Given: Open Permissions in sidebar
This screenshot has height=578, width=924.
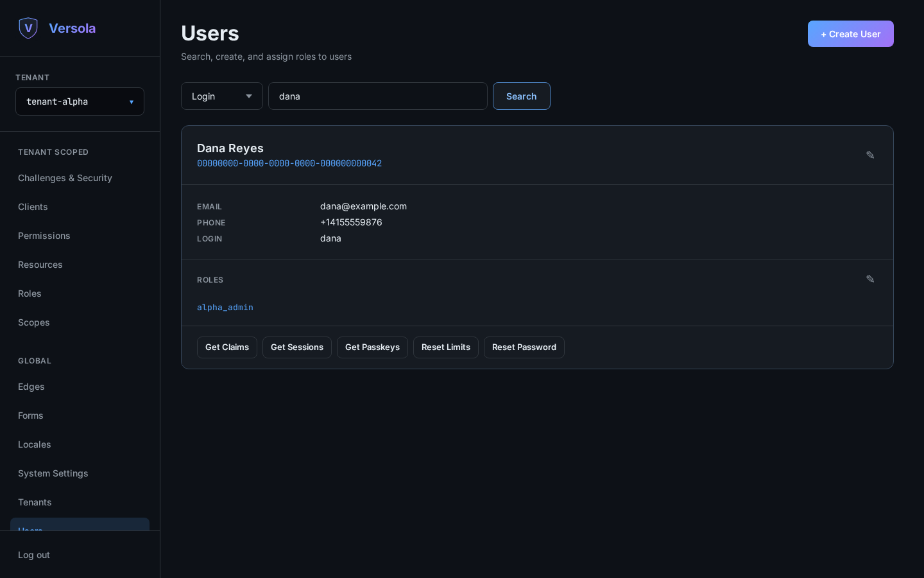Looking at the screenshot, I should point(80,236).
